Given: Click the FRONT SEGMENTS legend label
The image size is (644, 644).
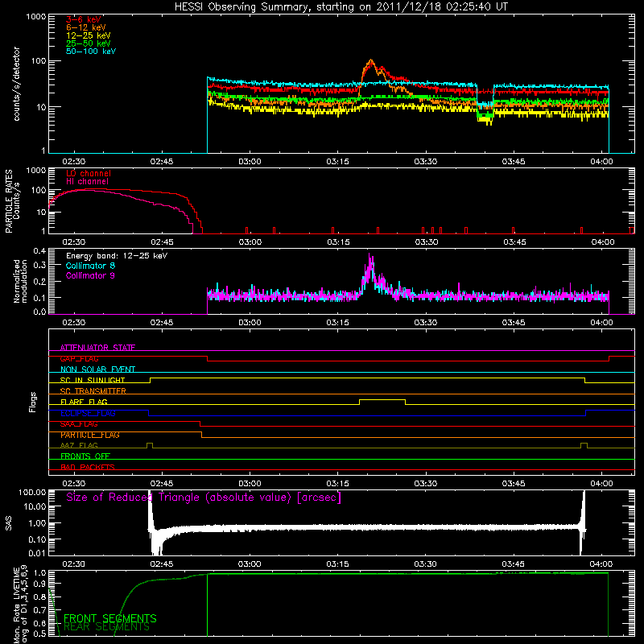Looking at the screenshot, I should tap(110, 618).
